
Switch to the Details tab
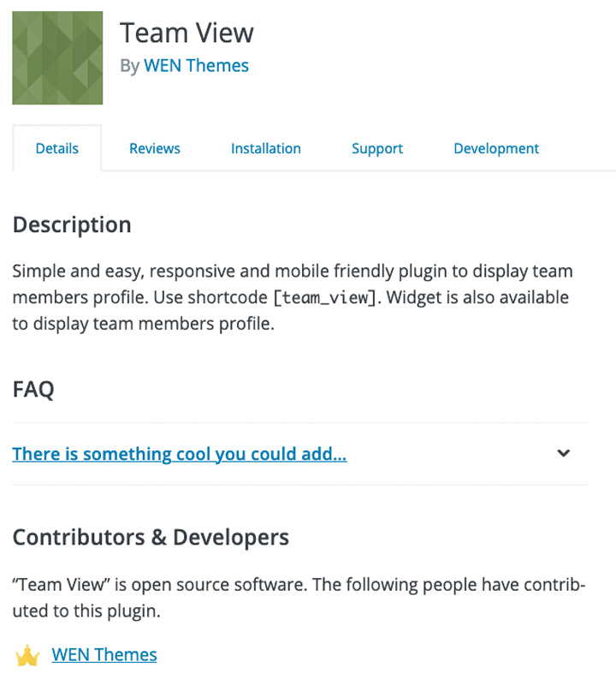pyautogui.click(x=57, y=148)
